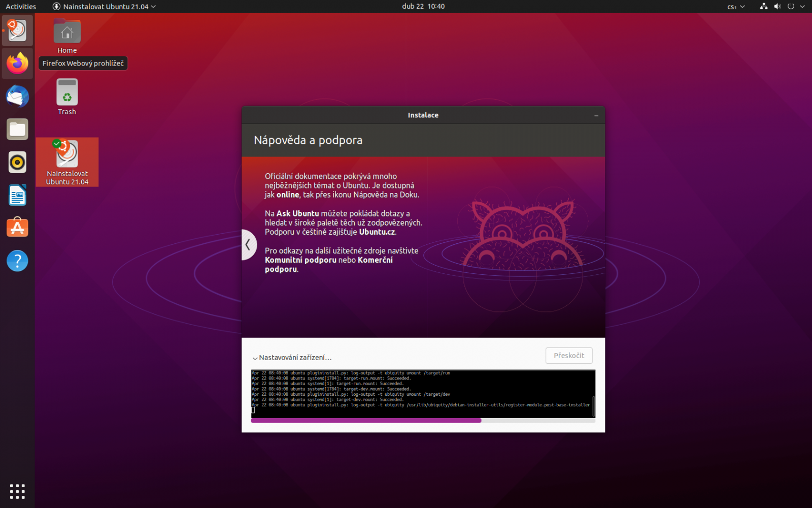The height and width of the screenshot is (508, 812).
Task: Go to the previous slideshow slide
Action: point(249,244)
